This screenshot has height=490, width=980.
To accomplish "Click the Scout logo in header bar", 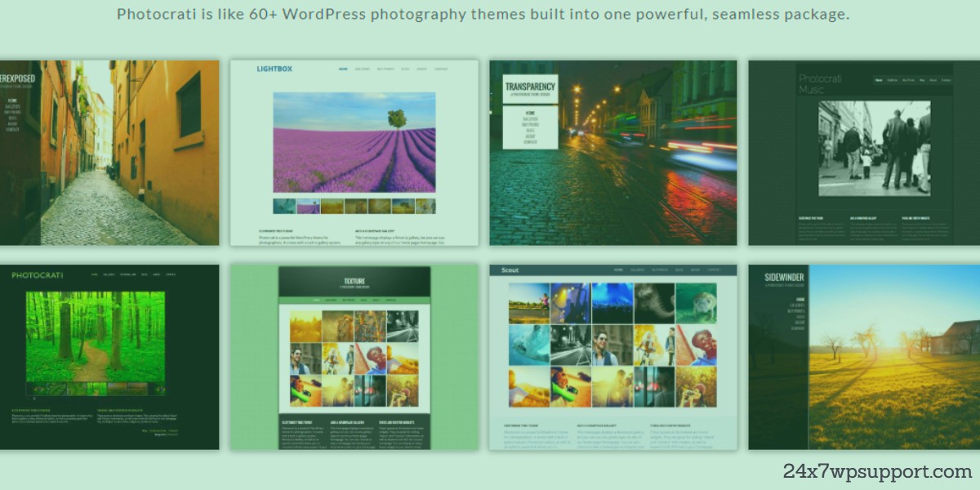I will pos(510,269).
